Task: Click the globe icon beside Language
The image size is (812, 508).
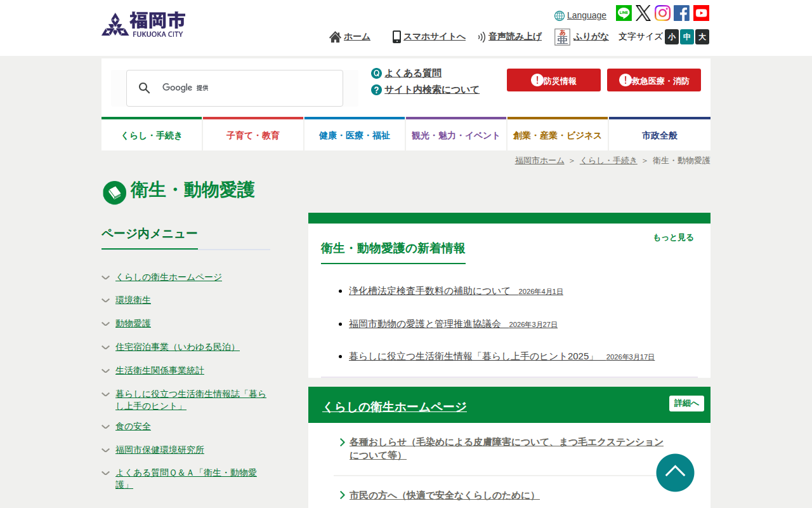Action: [x=560, y=16]
